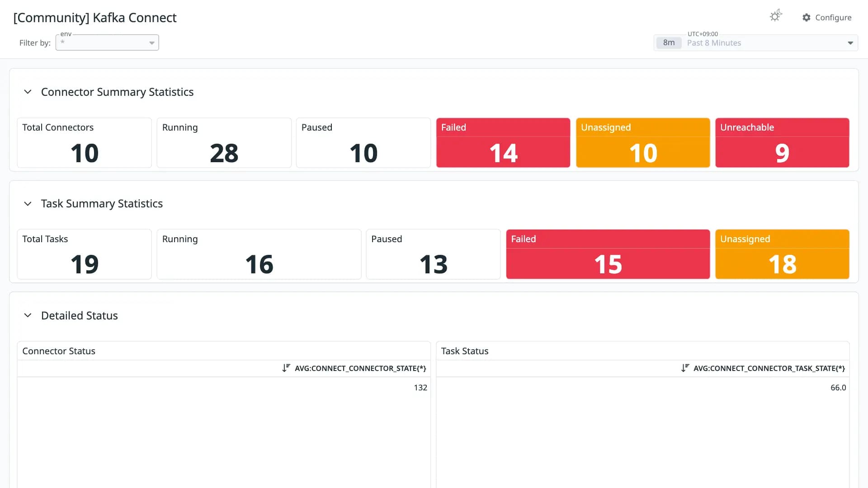Click the Task Summary Statistics heading
This screenshot has height=488, width=868.
tap(102, 204)
